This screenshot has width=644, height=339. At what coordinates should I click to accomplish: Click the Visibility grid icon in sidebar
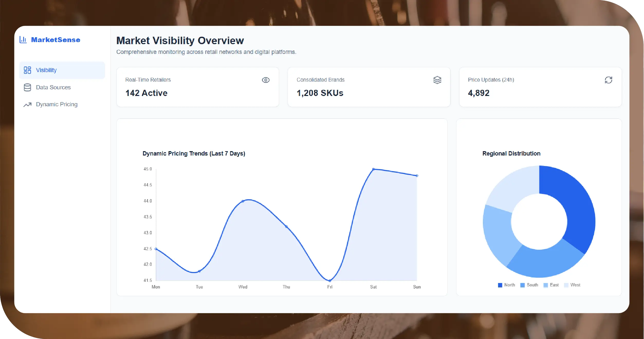point(27,70)
